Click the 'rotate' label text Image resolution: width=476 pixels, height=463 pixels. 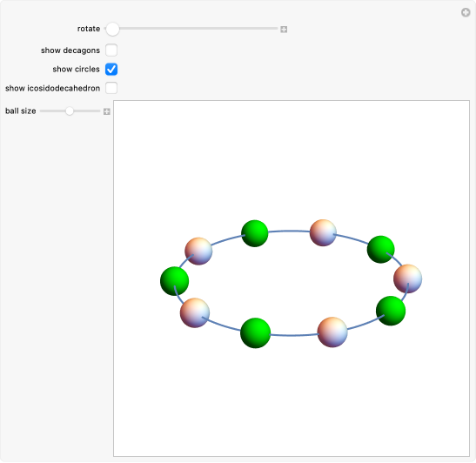(89, 29)
